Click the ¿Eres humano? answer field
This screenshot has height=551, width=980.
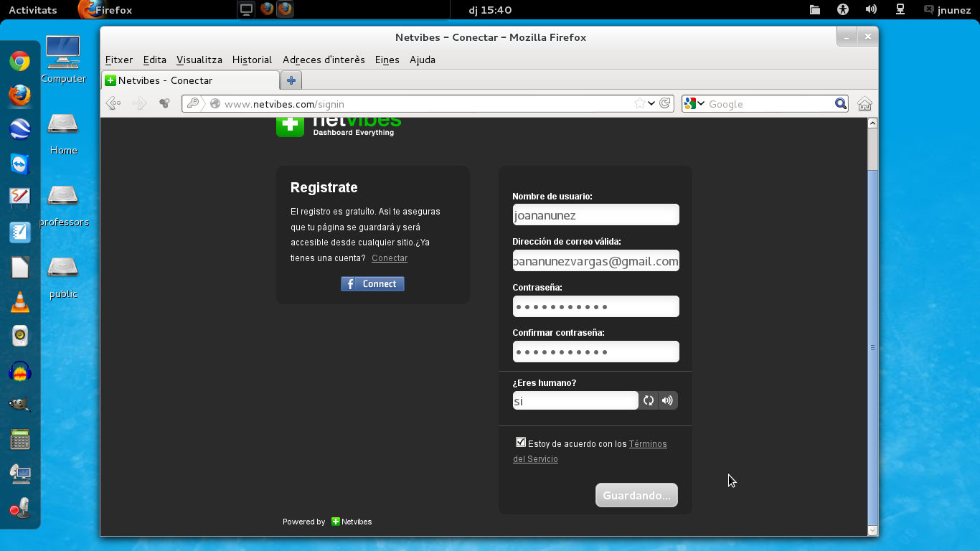(575, 400)
